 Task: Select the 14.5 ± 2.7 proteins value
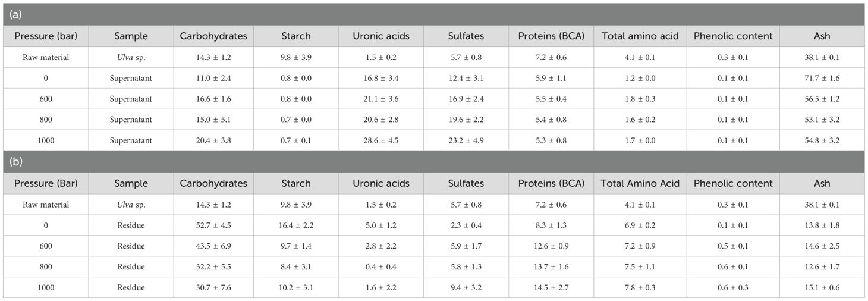click(x=551, y=287)
